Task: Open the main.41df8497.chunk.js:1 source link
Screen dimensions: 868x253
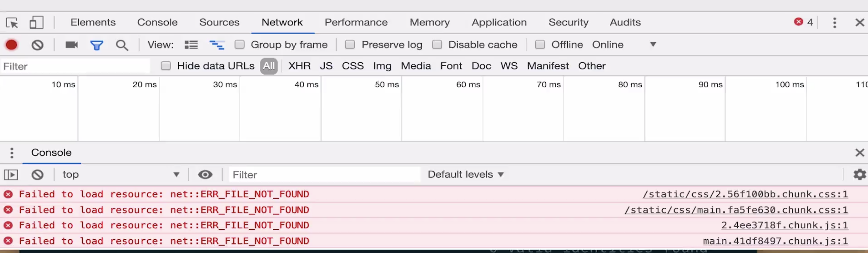Action: [x=775, y=241]
